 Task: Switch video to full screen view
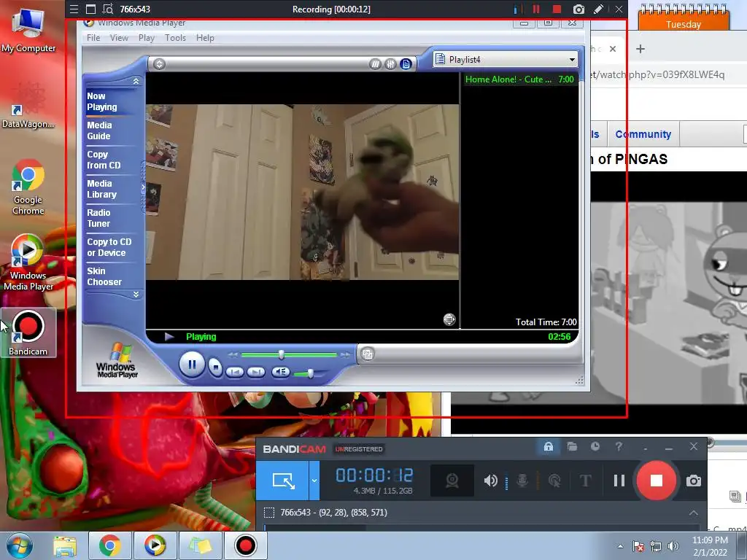point(449,319)
